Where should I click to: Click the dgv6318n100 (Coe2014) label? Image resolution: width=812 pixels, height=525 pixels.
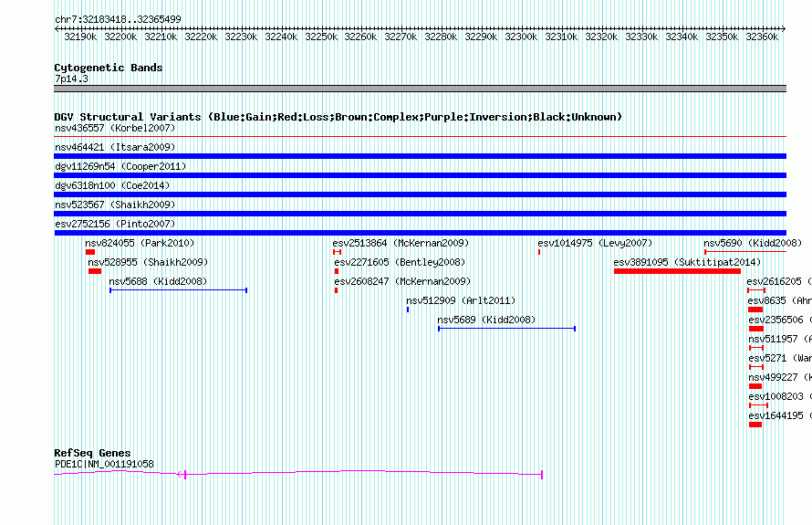pos(112,185)
